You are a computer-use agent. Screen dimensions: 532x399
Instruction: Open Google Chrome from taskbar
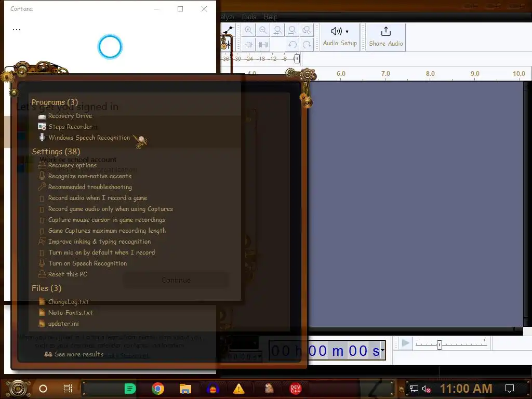158,389
